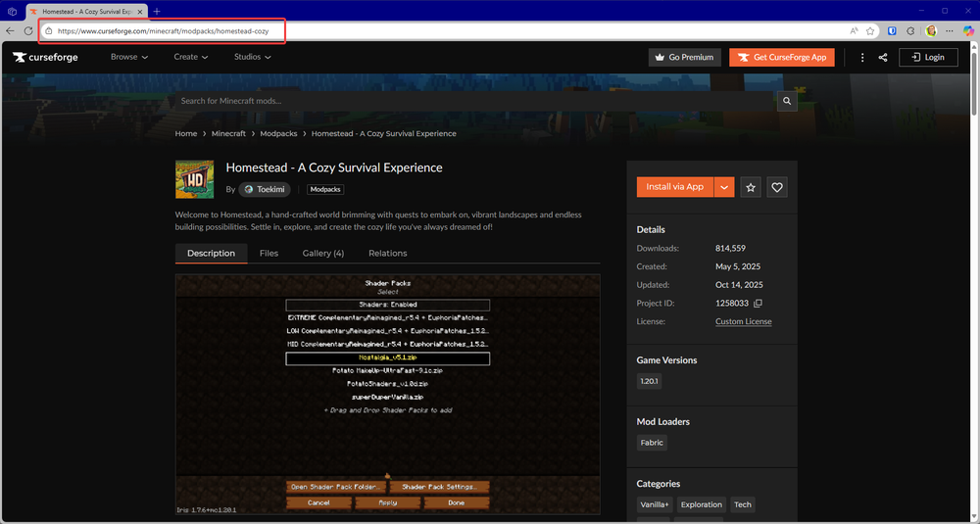The width and height of the screenshot is (980, 524).
Task: Open the share icon in header
Action: click(883, 57)
